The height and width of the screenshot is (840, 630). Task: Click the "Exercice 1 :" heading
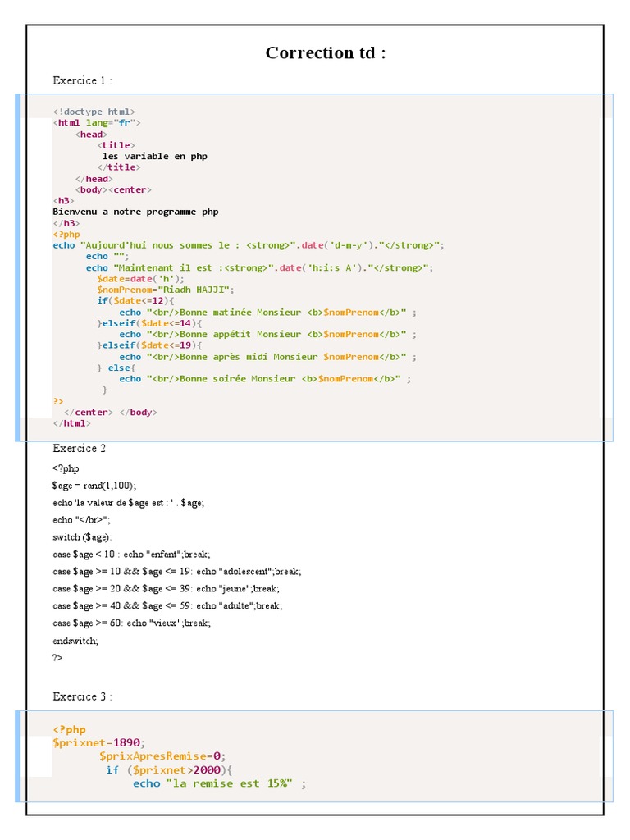coord(82,80)
